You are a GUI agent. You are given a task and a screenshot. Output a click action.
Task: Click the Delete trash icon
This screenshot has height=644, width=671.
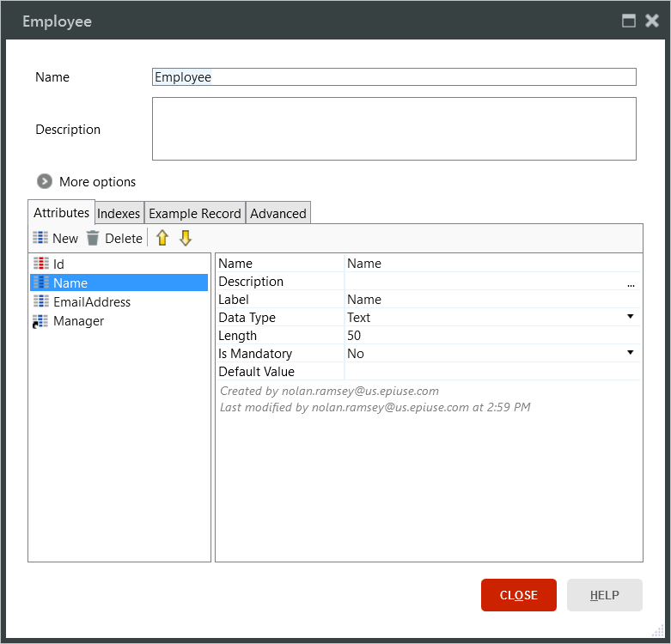(93, 238)
